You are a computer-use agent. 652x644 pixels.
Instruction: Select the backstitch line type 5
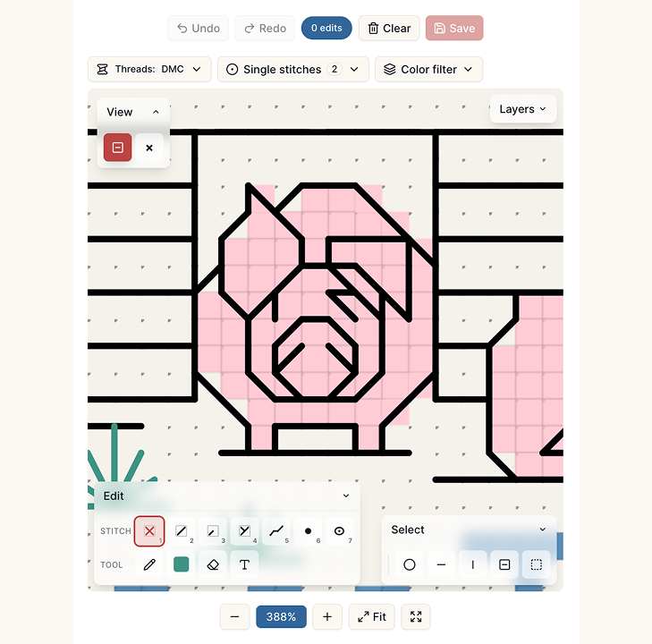[x=276, y=531]
